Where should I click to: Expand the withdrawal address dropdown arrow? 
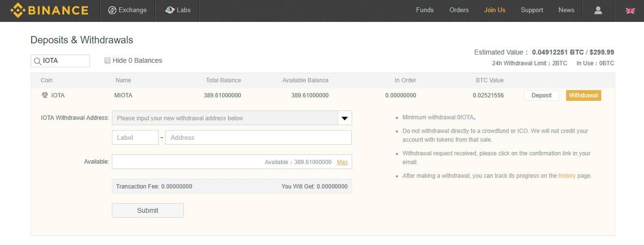pyautogui.click(x=344, y=118)
